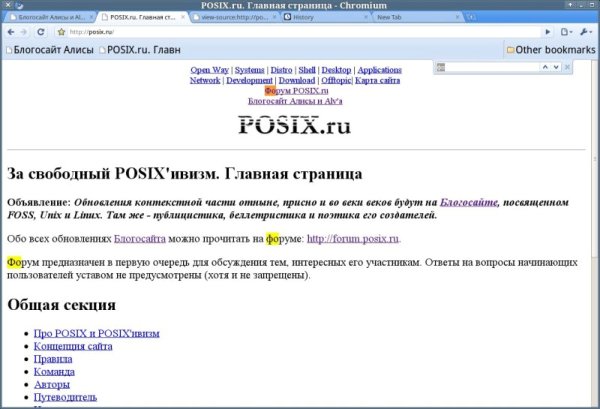Follow the Systems link

249,70
